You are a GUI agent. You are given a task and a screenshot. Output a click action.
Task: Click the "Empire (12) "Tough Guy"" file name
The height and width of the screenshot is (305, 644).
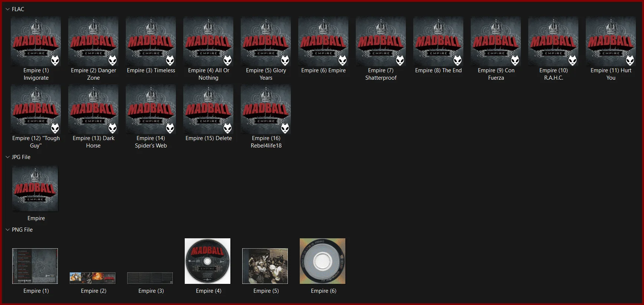coord(36,142)
